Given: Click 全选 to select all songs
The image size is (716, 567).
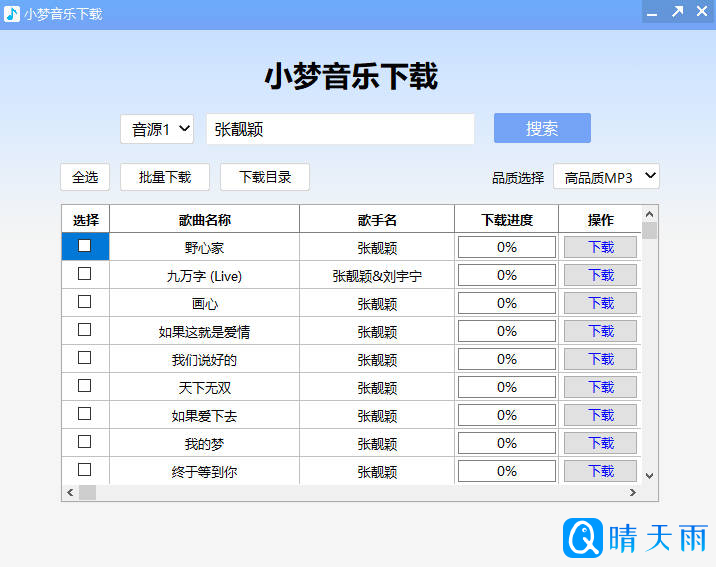Looking at the screenshot, I should 85,177.
